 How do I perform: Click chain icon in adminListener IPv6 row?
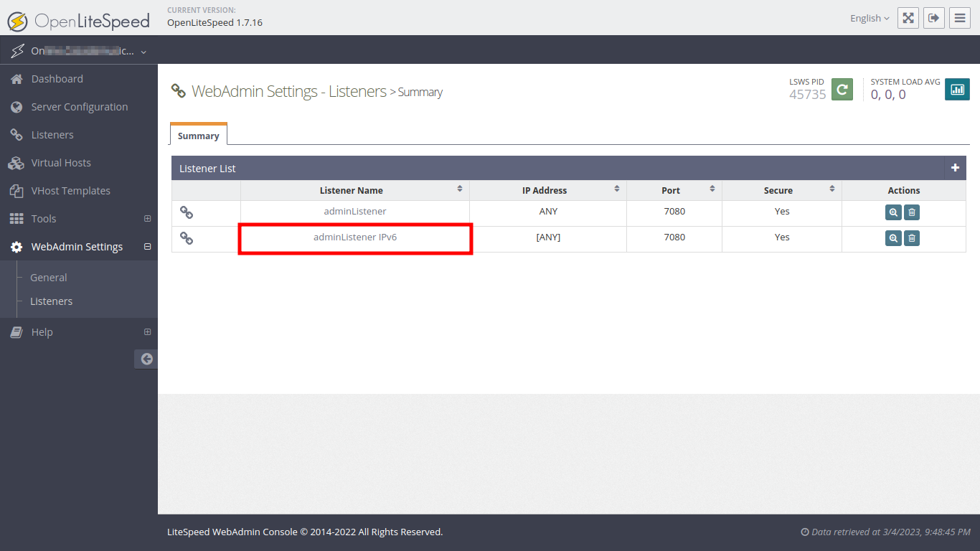coord(187,238)
